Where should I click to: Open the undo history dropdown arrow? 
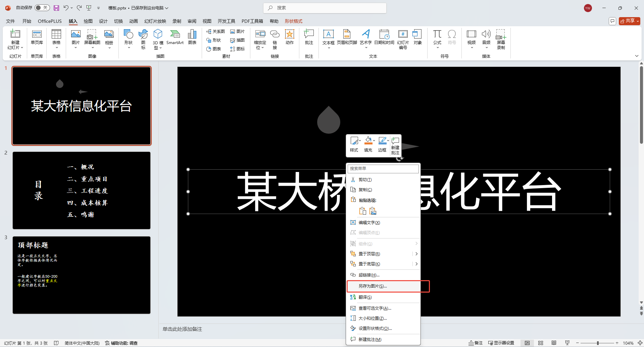pyautogui.click(x=71, y=8)
